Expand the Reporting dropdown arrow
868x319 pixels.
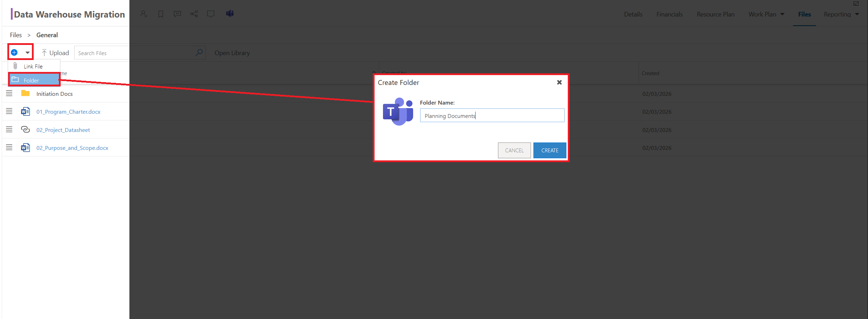[x=857, y=14]
